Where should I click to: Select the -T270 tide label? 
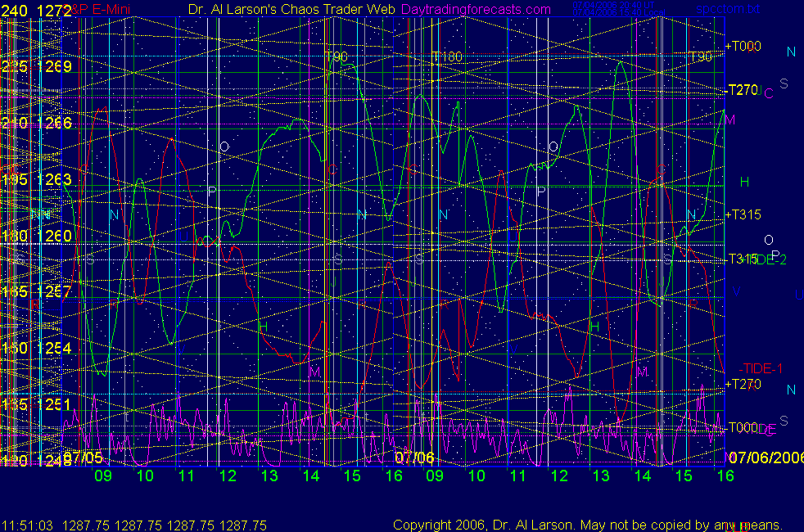(743, 90)
